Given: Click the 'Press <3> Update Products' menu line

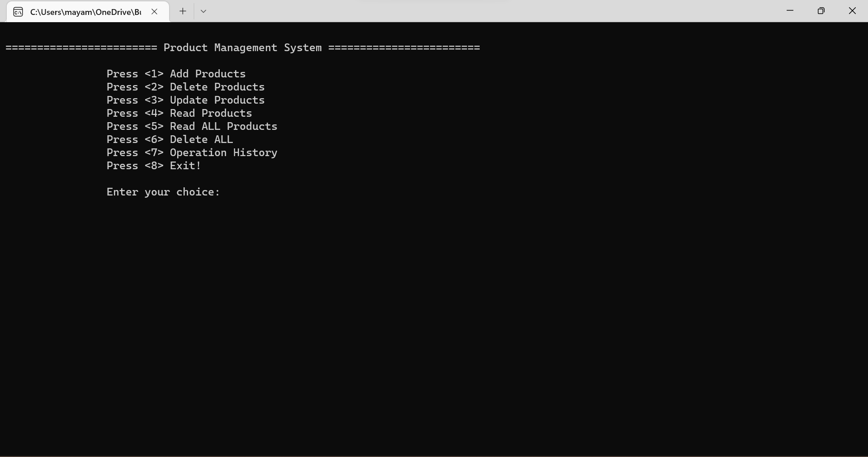Looking at the screenshot, I should (x=185, y=100).
